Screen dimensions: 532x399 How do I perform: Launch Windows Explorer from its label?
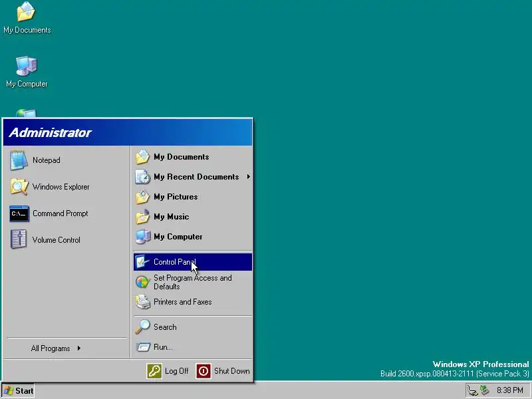(61, 187)
